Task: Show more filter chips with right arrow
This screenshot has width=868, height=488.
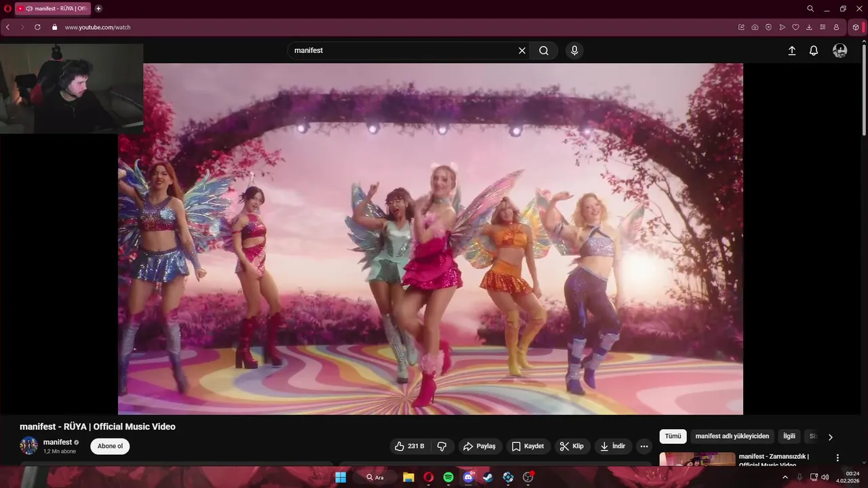Action: 830,437
